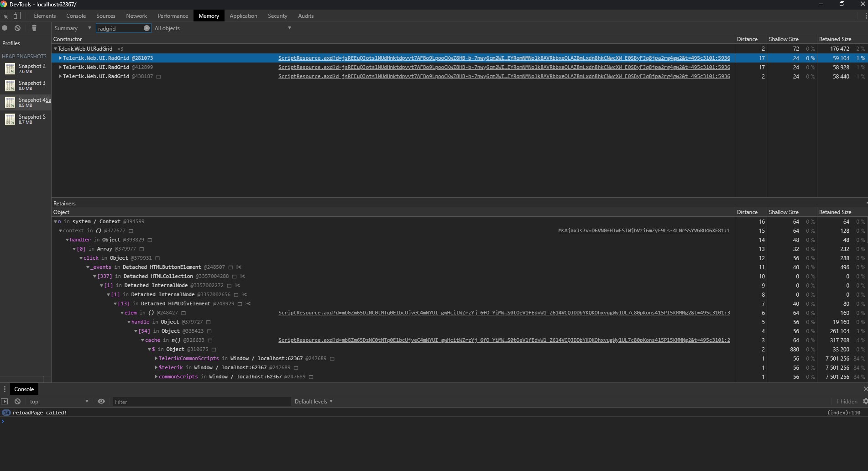Open the Default levels dropdown
The width and height of the screenshot is (868, 471).
(x=314, y=401)
